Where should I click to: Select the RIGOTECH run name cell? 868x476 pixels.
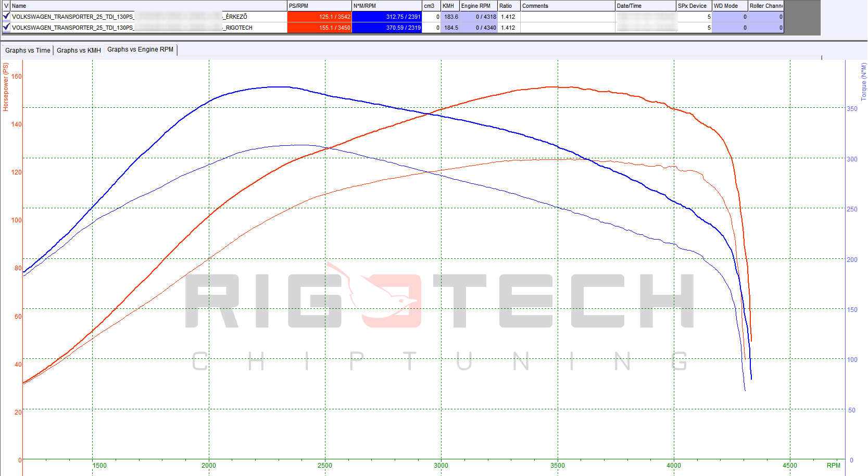pos(148,28)
